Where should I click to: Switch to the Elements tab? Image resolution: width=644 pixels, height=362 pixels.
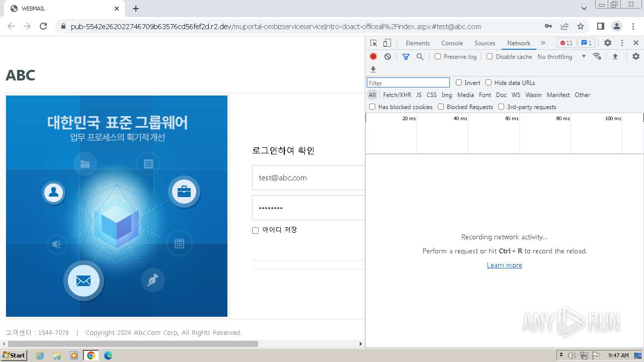(418, 43)
